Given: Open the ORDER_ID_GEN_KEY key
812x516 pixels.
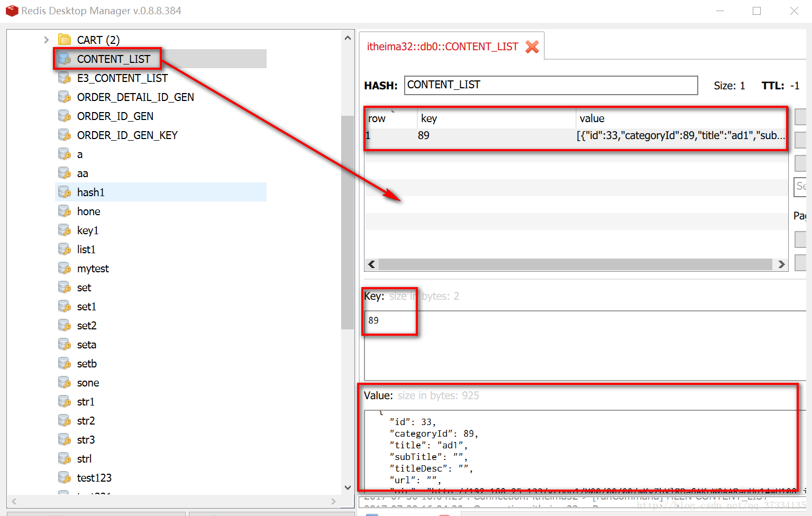Looking at the screenshot, I should (x=127, y=135).
